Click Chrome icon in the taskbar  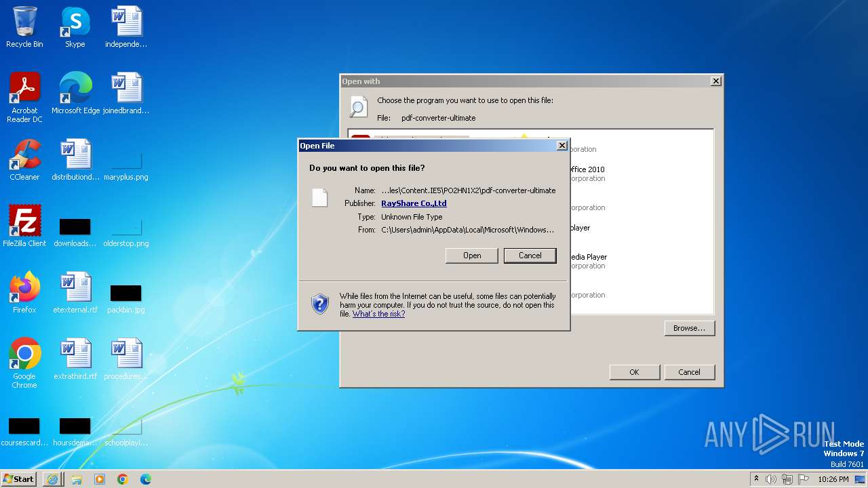tap(123, 479)
